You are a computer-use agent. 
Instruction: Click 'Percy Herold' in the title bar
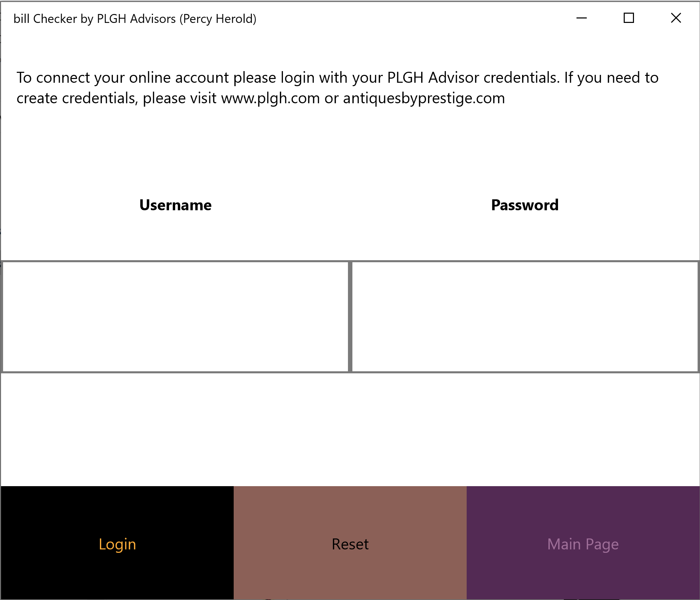(218, 19)
